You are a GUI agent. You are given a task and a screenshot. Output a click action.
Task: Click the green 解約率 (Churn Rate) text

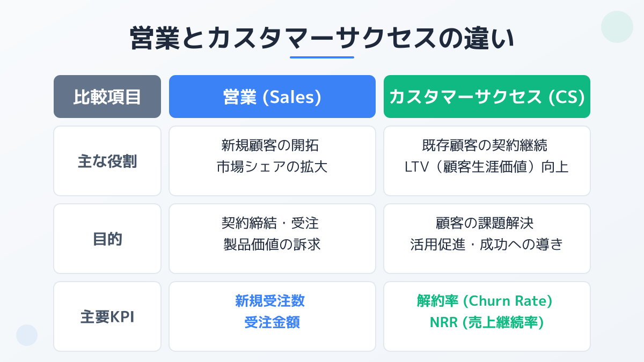click(x=485, y=301)
